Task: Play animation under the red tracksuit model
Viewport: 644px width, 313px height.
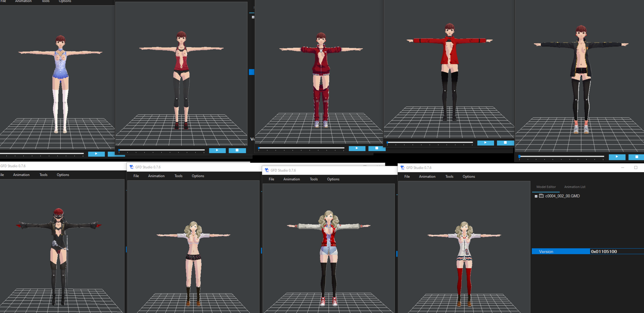Action: [357, 148]
